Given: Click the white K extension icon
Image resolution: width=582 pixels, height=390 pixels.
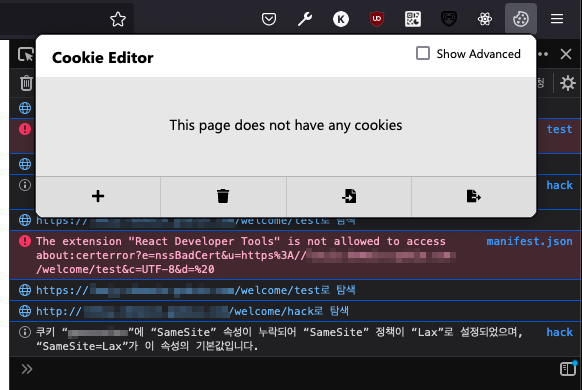Looking at the screenshot, I should click(341, 19).
